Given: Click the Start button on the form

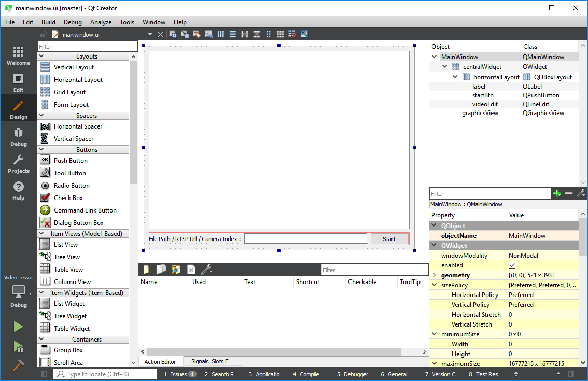Looking at the screenshot, I should pyautogui.click(x=389, y=239).
